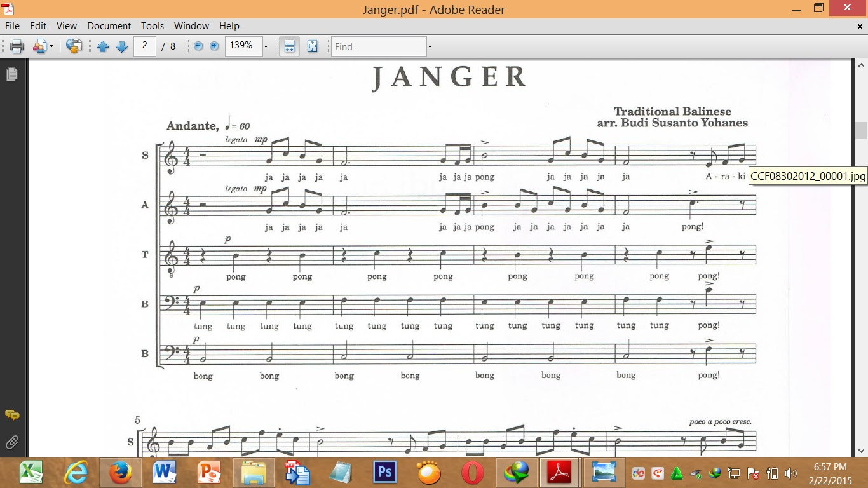Viewport: 868px width, 488px height.
Task: Click the zoom out minus icon
Action: coord(198,46)
